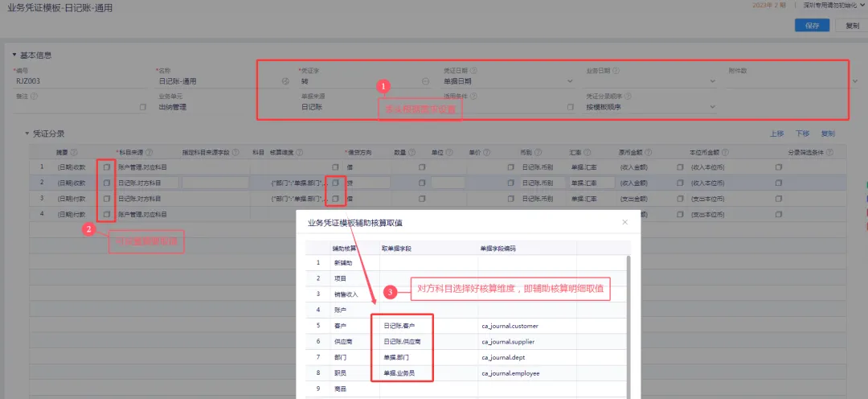The height and width of the screenshot is (399, 868).
Task: Click the 新辅助 row in the dialog
Action: tap(468, 263)
